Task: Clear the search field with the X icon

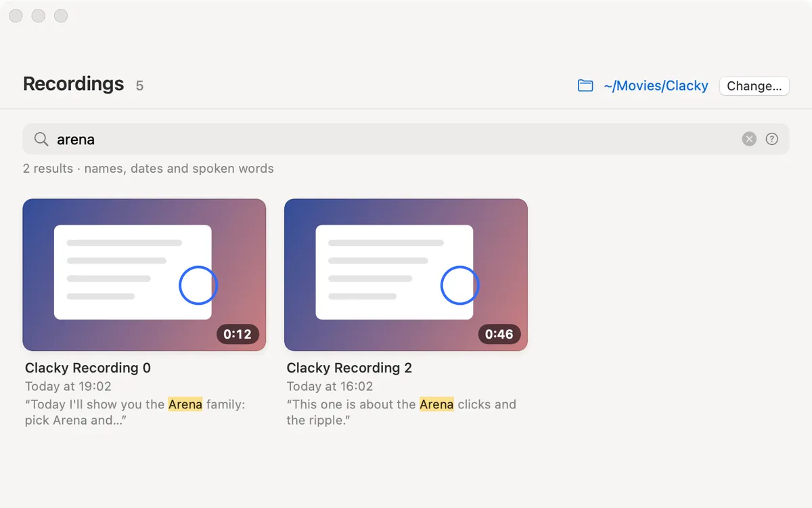Action: tap(749, 139)
